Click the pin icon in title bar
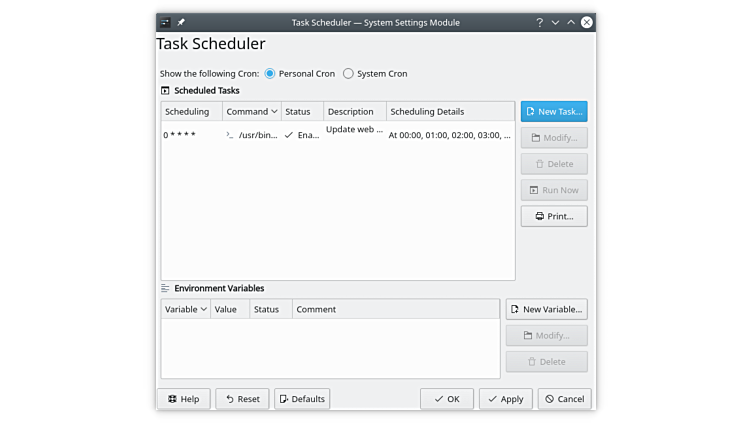 (x=181, y=21)
